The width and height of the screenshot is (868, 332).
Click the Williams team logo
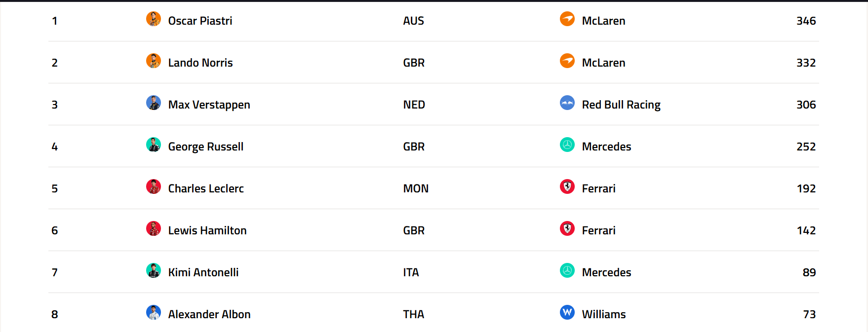click(x=567, y=313)
